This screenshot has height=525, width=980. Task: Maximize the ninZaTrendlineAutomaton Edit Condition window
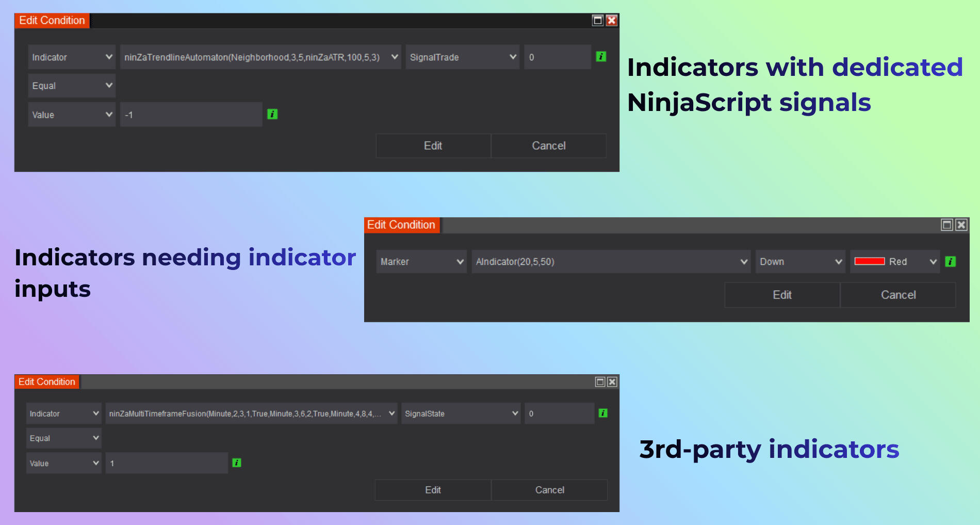point(598,20)
